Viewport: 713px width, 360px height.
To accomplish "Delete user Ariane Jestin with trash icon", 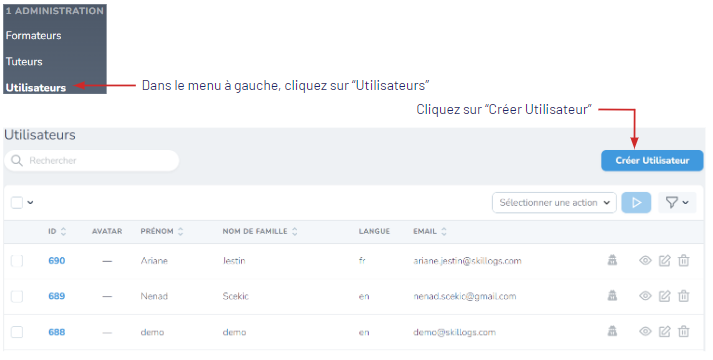I will [x=683, y=260].
